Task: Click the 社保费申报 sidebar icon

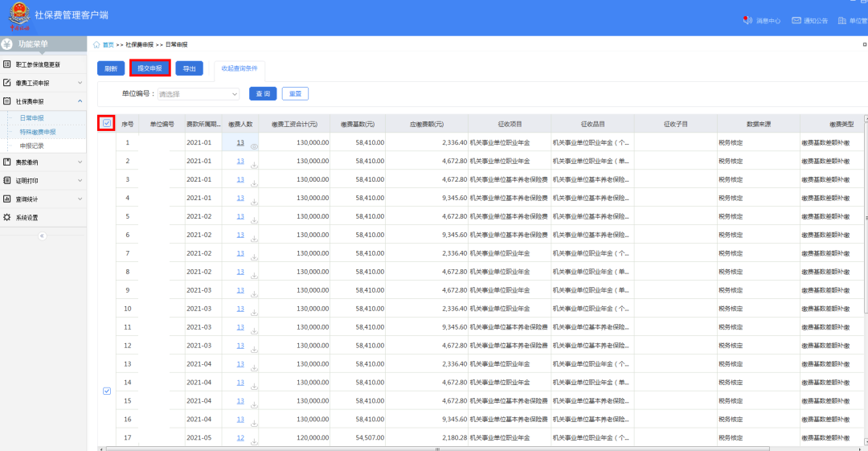Action: 6,100
